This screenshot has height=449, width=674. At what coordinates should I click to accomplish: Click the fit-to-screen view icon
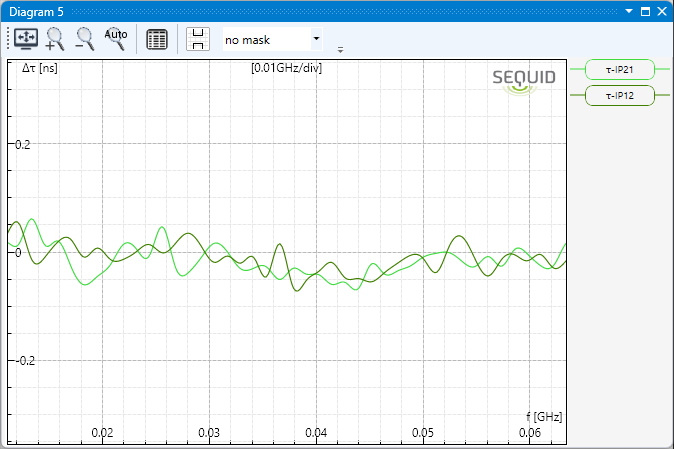[25, 39]
